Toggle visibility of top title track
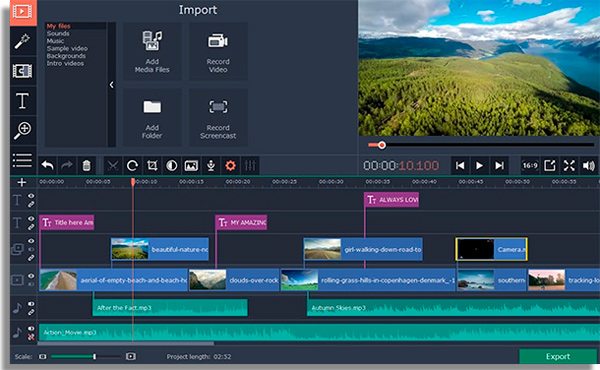The width and height of the screenshot is (600, 370). pyautogui.click(x=31, y=196)
